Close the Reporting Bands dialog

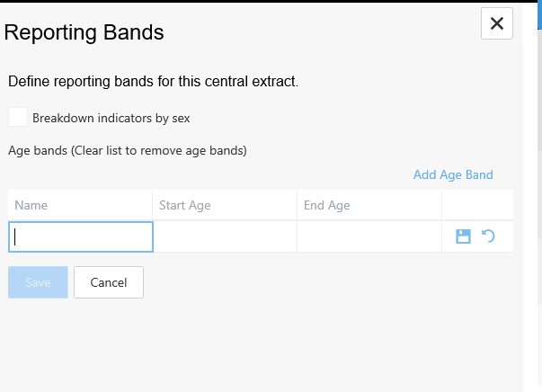pyautogui.click(x=497, y=23)
